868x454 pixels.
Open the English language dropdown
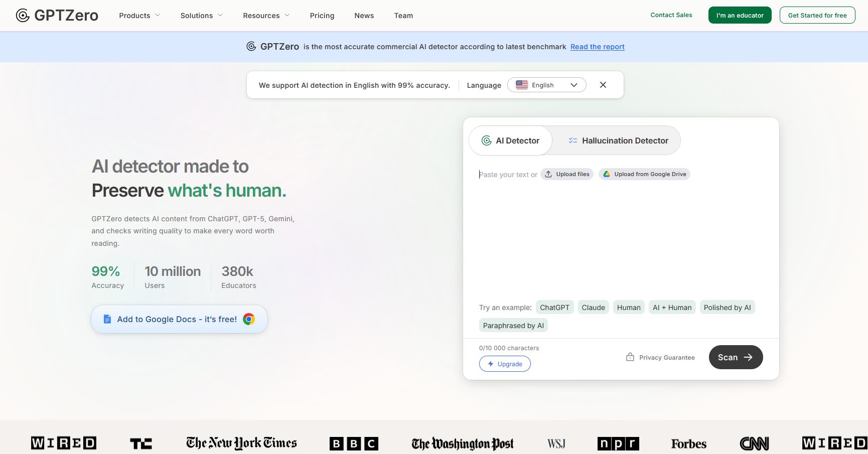coord(546,85)
